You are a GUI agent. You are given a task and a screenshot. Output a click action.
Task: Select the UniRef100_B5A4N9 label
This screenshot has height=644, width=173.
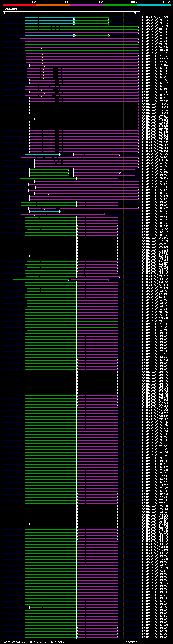[155, 89]
